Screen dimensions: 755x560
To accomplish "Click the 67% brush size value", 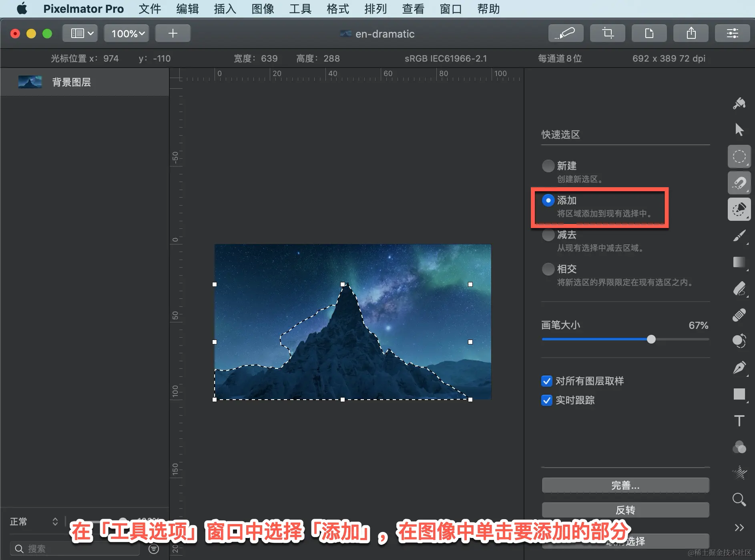I will coord(698,325).
